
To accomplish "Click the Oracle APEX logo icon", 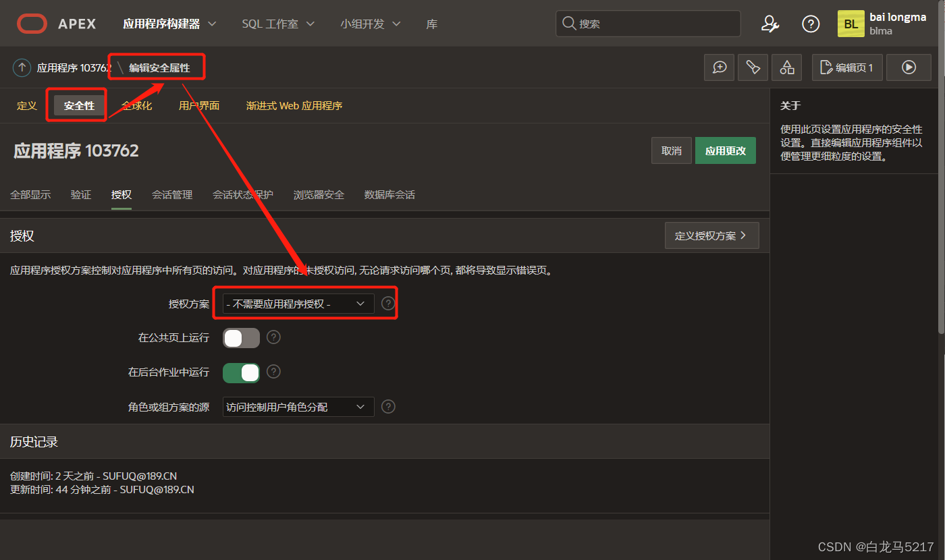I will point(32,24).
